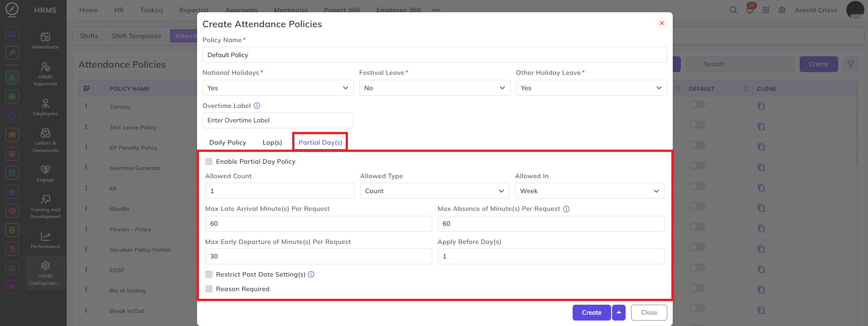This screenshot has height=326, width=868.
Task: Check the Reason Required box
Action: (209, 289)
